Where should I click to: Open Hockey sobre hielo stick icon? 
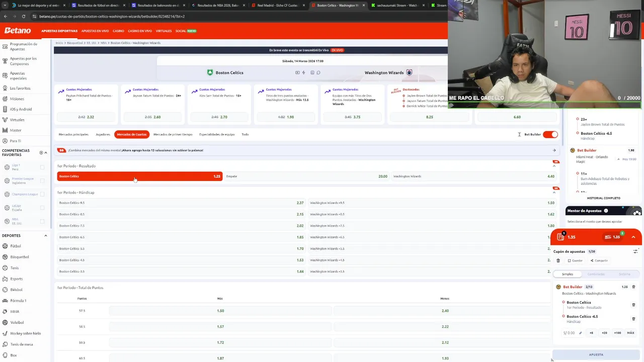point(5,333)
